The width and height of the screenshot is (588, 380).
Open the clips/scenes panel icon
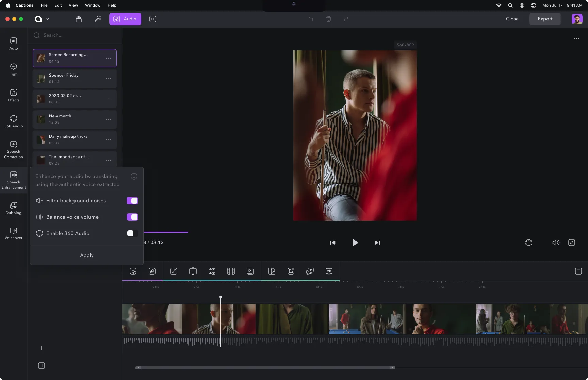79,19
